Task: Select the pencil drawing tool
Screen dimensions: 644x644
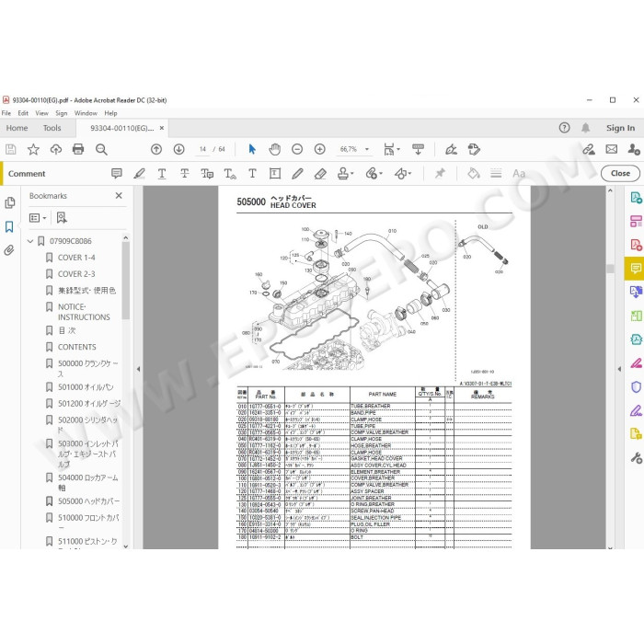Action: point(297,174)
